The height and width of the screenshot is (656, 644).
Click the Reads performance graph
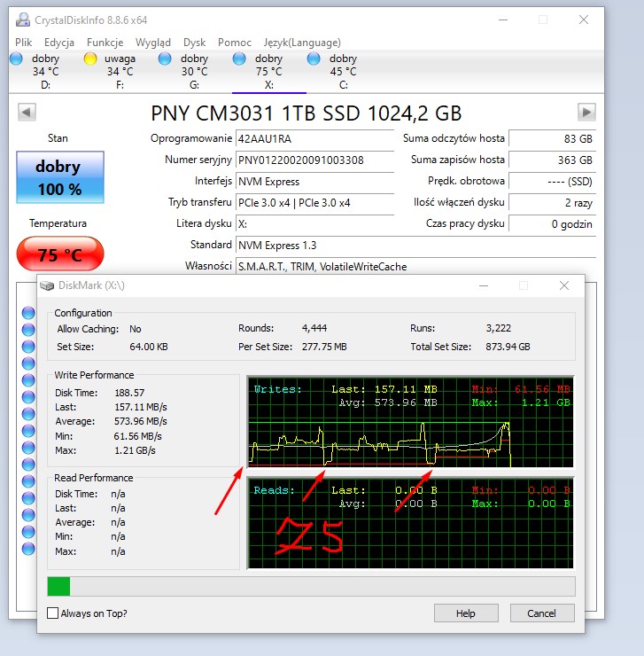click(411, 523)
